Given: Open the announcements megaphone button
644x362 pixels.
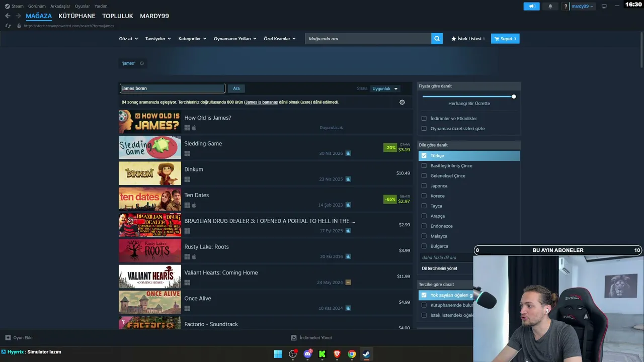Looking at the screenshot, I should pos(531,6).
